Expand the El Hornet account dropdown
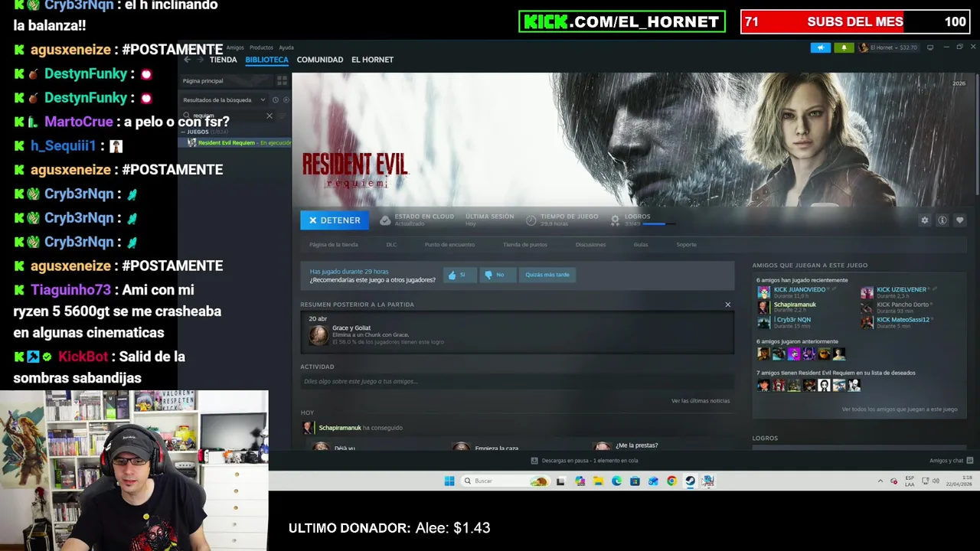Image resolution: width=980 pixels, height=551 pixels. click(888, 47)
